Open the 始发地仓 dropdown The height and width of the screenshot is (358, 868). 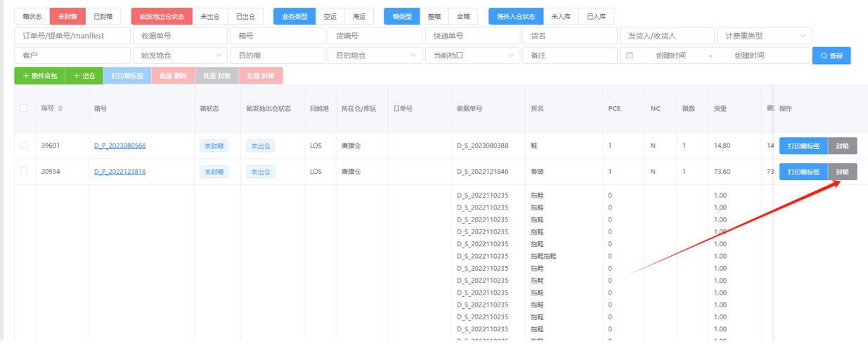click(x=181, y=56)
